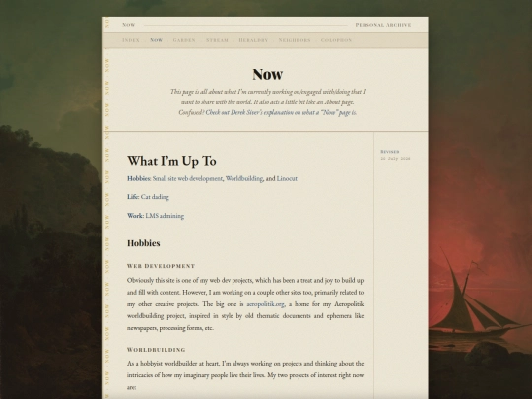
Task: Go to the Garden page
Action: pyautogui.click(x=184, y=40)
